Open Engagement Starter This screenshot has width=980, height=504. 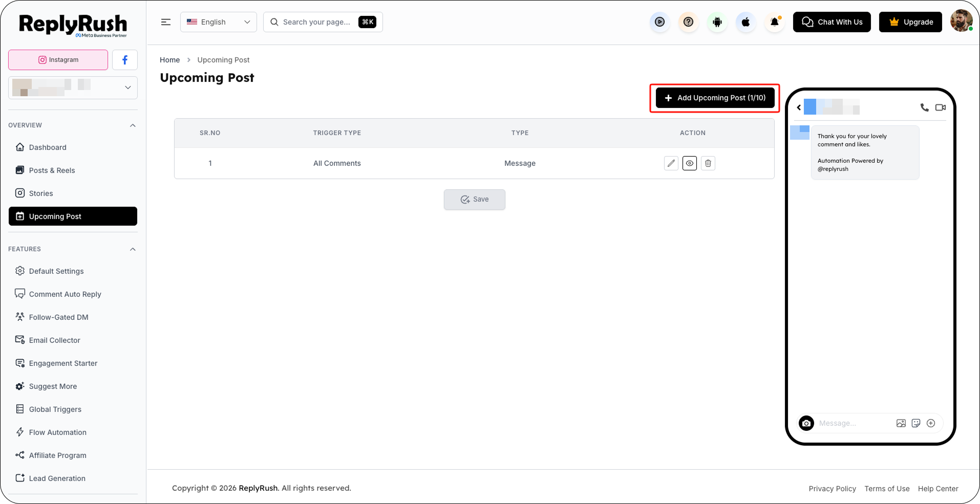[73, 363]
